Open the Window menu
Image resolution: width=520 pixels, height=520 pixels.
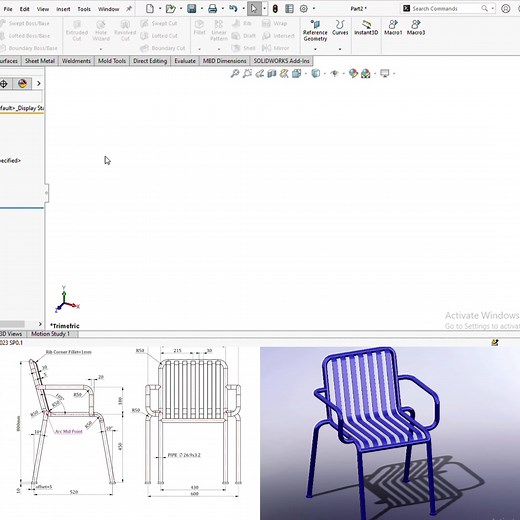point(108,9)
